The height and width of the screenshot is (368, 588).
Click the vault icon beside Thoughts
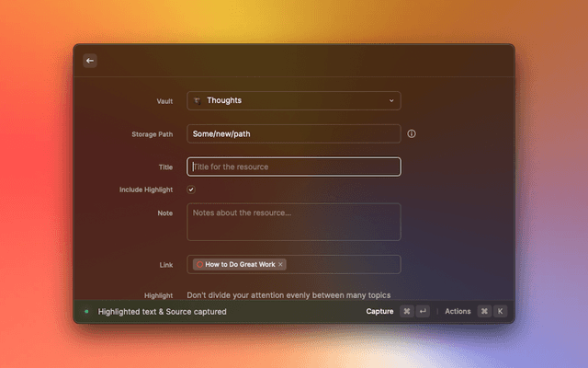pyautogui.click(x=197, y=100)
